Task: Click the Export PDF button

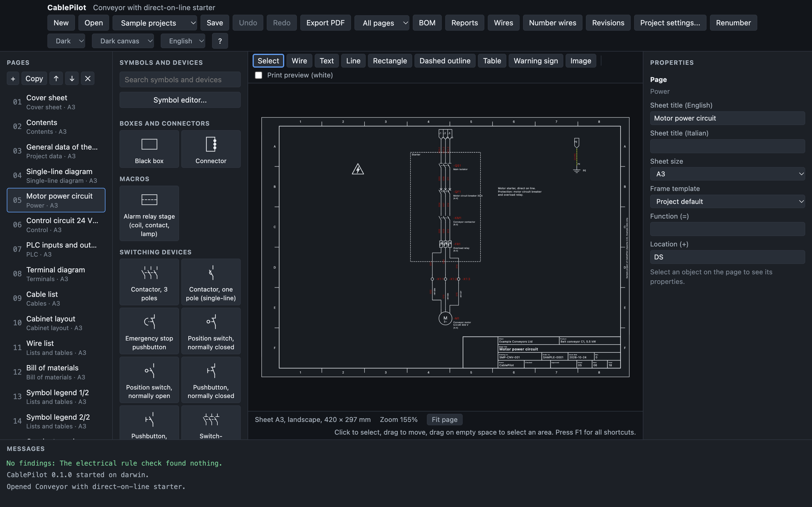Action: click(325, 23)
